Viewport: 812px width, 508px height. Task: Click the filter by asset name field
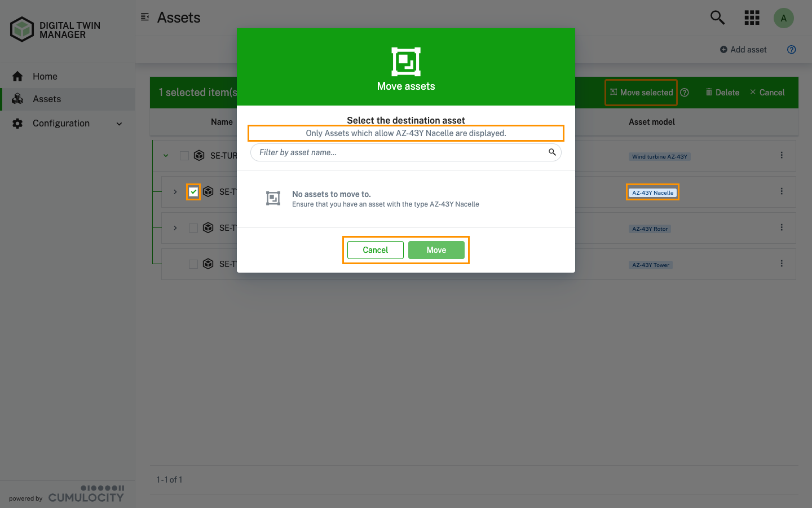(x=395, y=152)
